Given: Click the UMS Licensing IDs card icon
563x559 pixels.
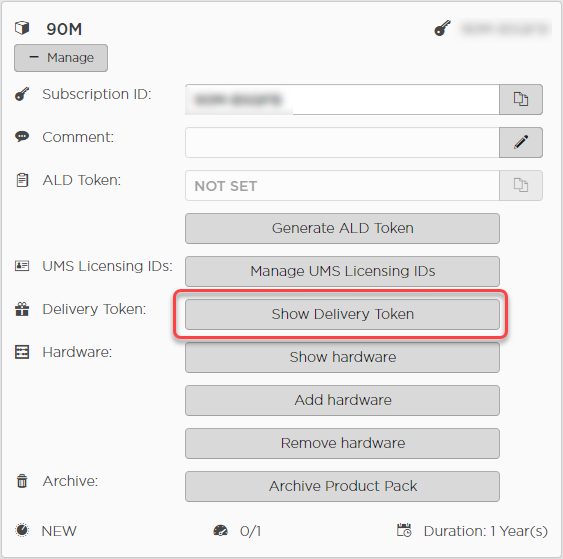Looking at the screenshot, I should point(22,266).
